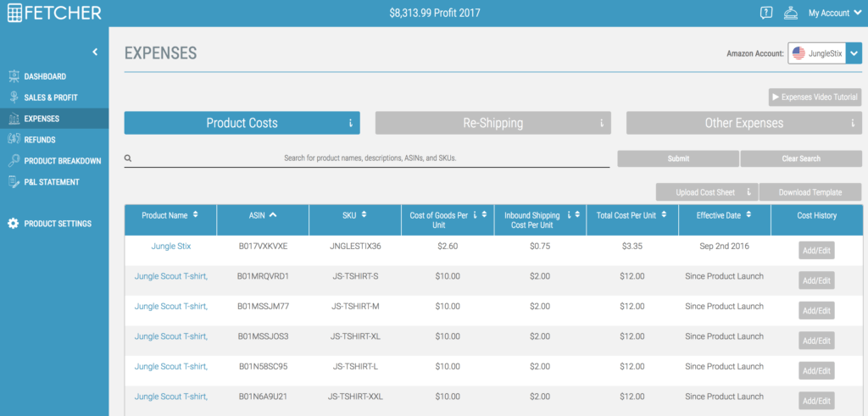Open the Jungle Scout T-shirt link for JS-TSHIRT-XL
868x416 pixels.
coord(171,336)
